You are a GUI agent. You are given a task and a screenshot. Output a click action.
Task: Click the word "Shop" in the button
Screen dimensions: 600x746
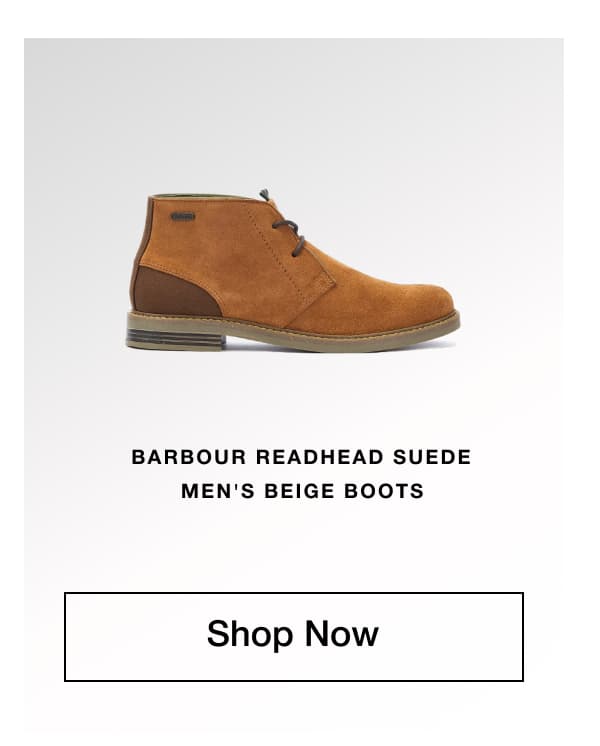coord(249,634)
